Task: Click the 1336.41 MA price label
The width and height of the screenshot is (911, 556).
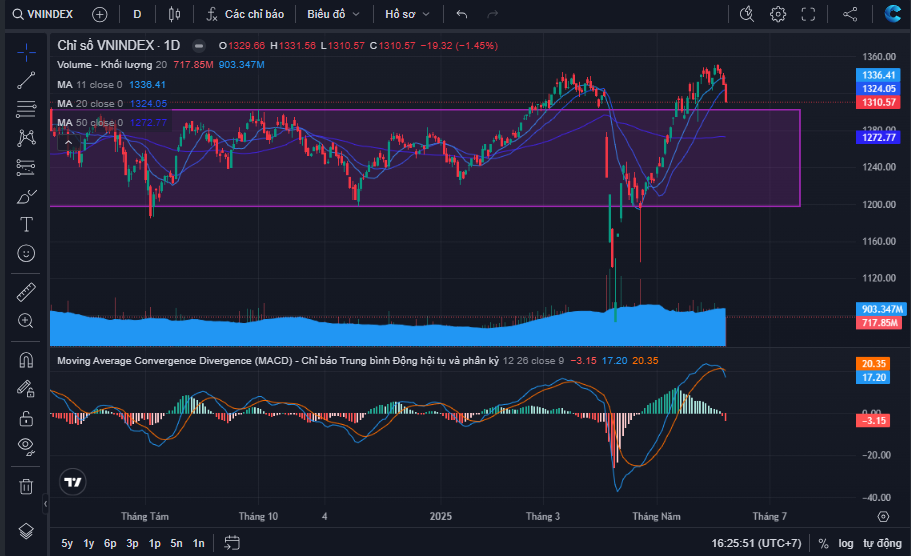Action: pyautogui.click(x=878, y=75)
